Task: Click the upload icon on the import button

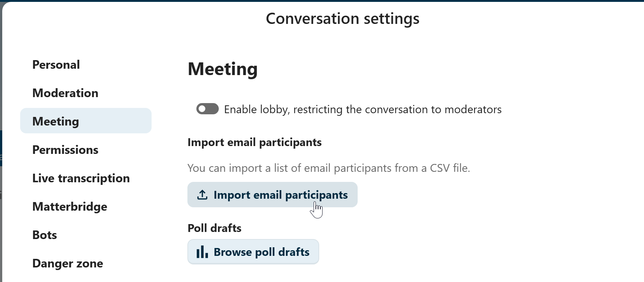Action: (x=202, y=195)
